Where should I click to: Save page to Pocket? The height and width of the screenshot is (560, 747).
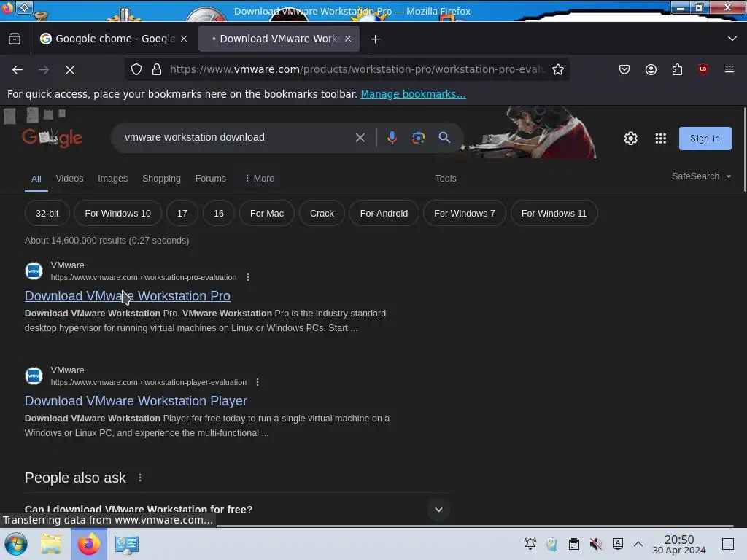pyautogui.click(x=624, y=69)
